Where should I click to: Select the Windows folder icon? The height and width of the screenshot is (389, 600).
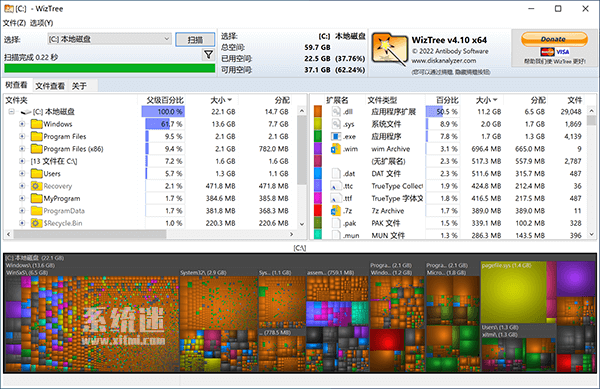(36, 124)
